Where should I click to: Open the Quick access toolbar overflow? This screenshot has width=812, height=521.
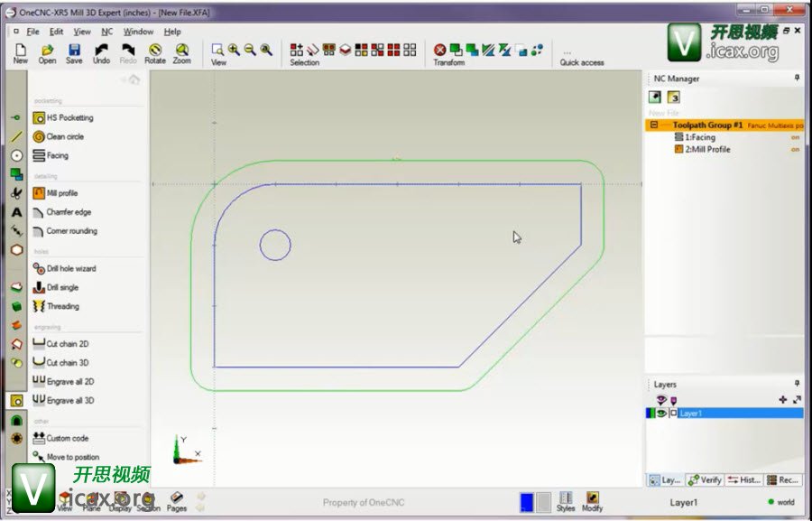[x=567, y=52]
